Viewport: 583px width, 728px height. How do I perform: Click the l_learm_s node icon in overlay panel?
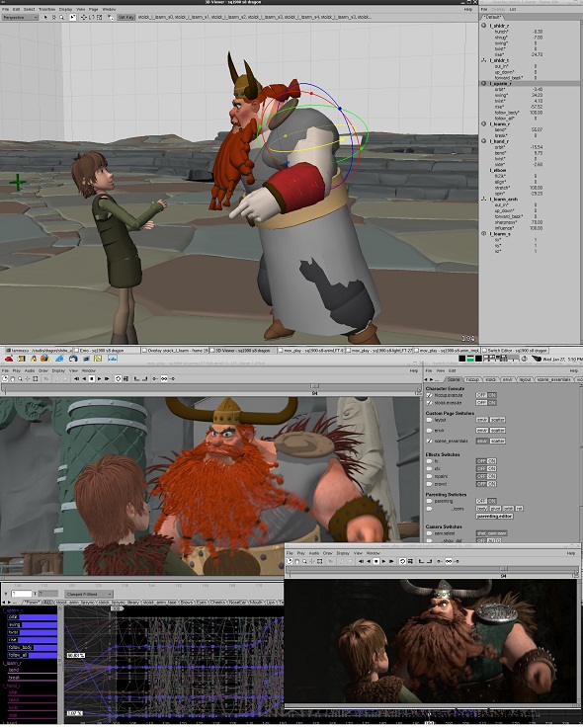coord(484,234)
